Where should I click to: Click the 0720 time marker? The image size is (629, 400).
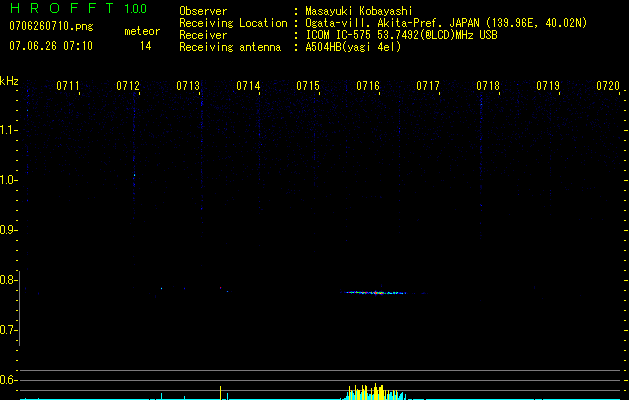[x=608, y=86]
